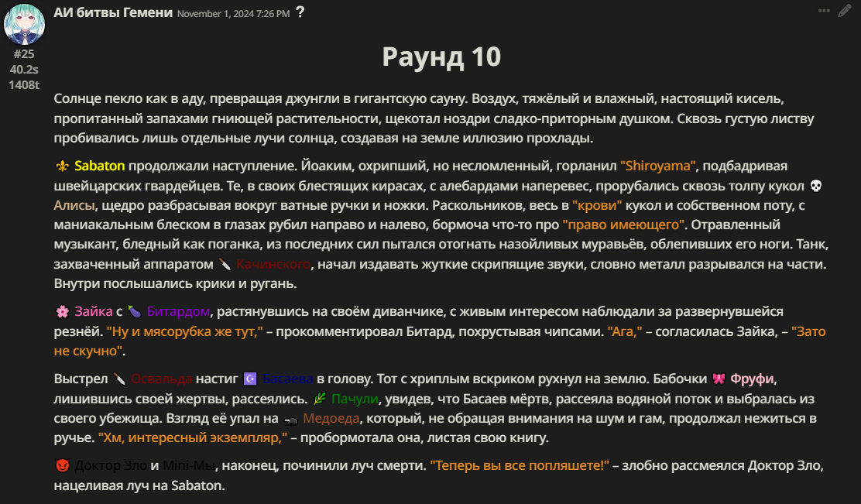Click the orange quote "право имеющего"
Image resolution: width=861 pixels, height=504 pixels.
623,225
